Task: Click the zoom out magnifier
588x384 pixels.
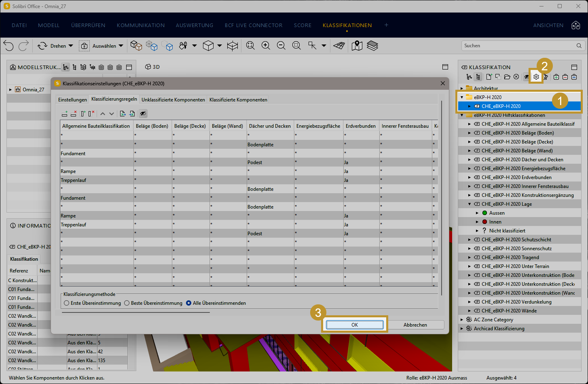Action: click(281, 46)
